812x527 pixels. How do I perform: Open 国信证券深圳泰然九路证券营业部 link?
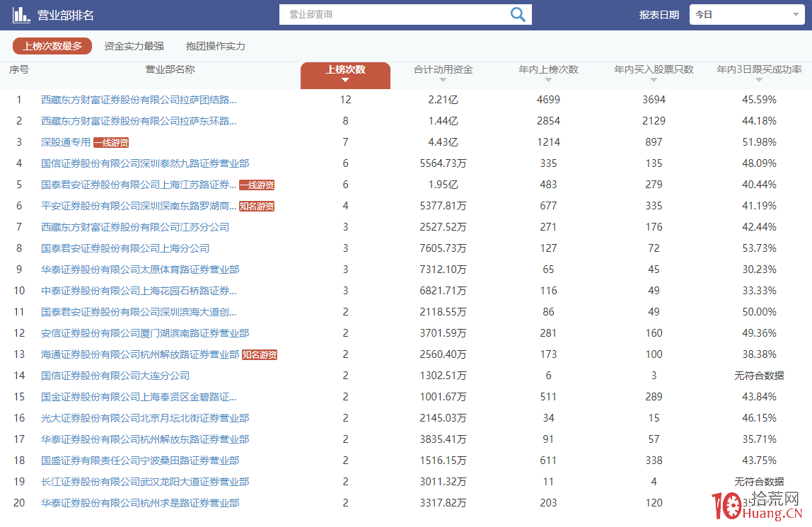coord(145,163)
